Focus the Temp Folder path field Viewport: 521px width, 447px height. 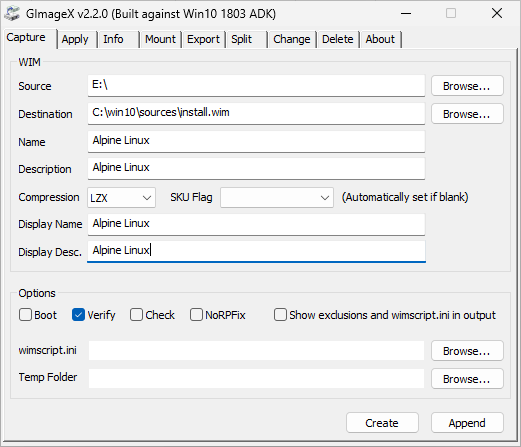coord(256,378)
